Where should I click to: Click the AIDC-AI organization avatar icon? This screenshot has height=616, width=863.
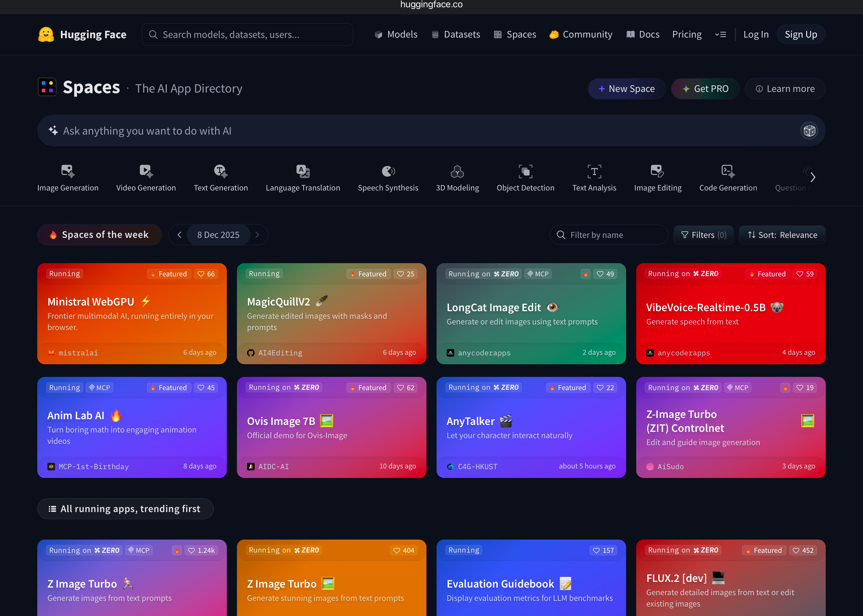pos(251,467)
